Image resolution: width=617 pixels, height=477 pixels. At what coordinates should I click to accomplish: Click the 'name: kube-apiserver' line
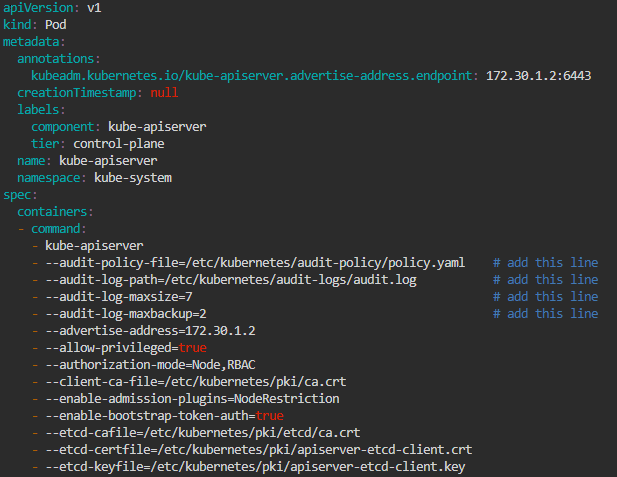[x=87, y=161]
